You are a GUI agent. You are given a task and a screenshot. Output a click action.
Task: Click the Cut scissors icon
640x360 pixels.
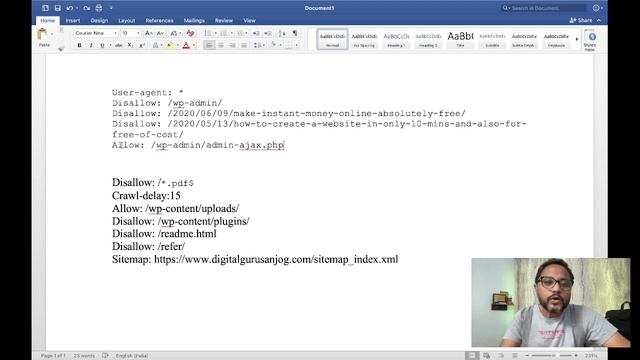(x=61, y=30)
